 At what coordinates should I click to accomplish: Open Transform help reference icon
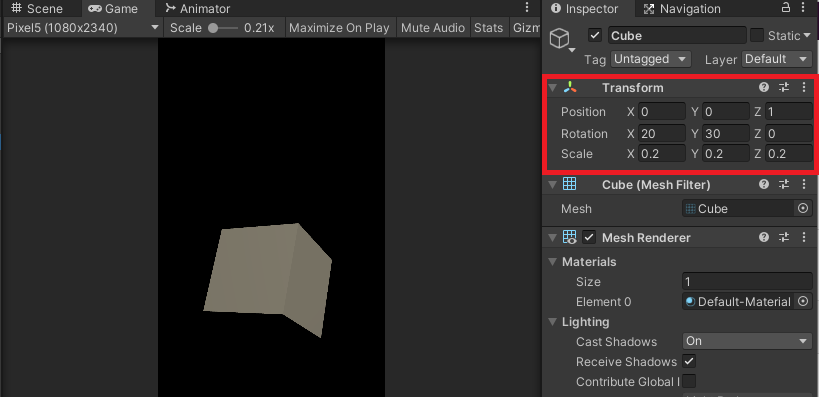coord(764,87)
